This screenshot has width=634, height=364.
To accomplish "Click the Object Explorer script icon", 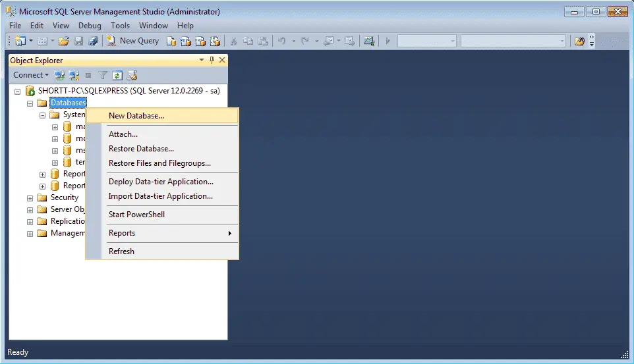I will [x=132, y=75].
